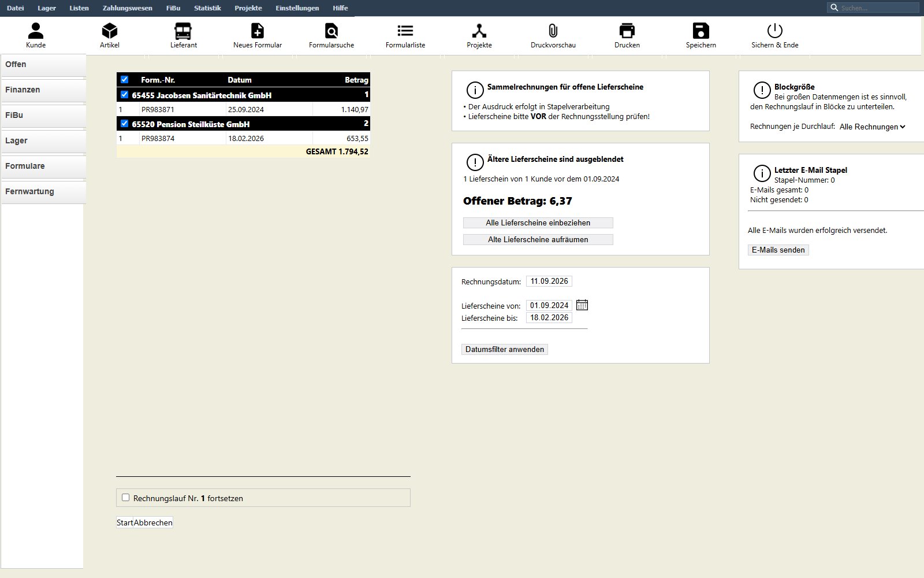Expand the Alle Rechnungen dropdown
The height and width of the screenshot is (578, 924).
click(872, 127)
